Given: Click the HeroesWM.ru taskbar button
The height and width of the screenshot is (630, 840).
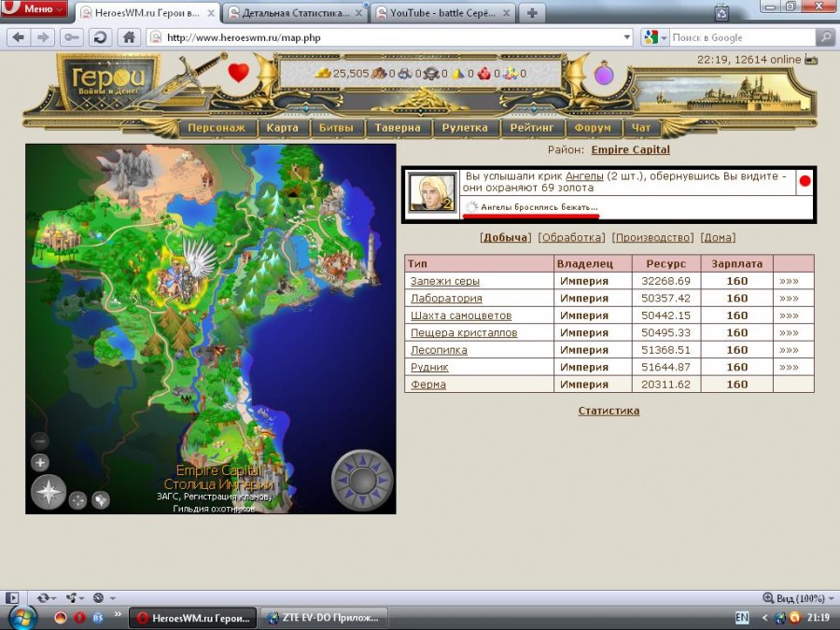Looking at the screenshot, I should (x=193, y=618).
